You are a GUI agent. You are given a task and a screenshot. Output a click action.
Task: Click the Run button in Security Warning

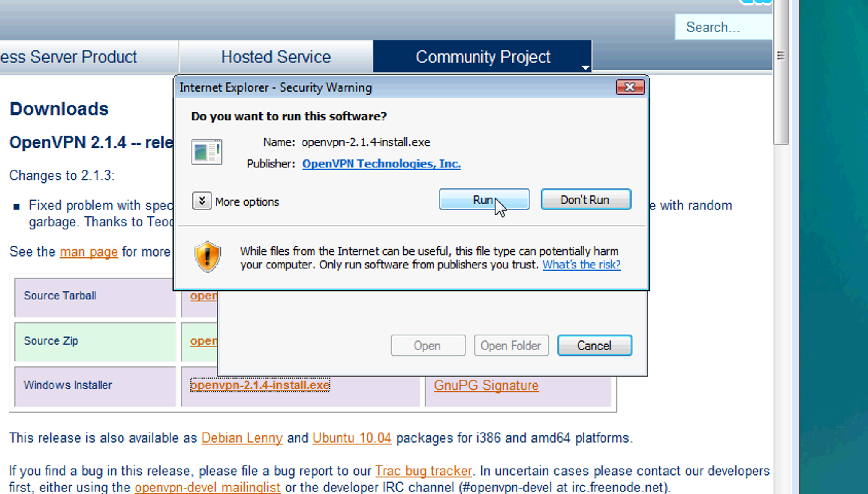tap(484, 199)
